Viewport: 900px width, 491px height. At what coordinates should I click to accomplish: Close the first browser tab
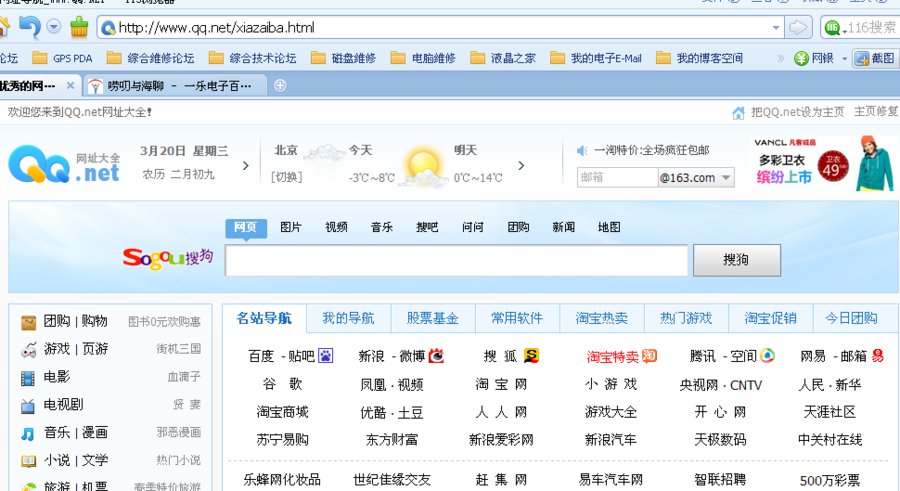click(x=70, y=86)
